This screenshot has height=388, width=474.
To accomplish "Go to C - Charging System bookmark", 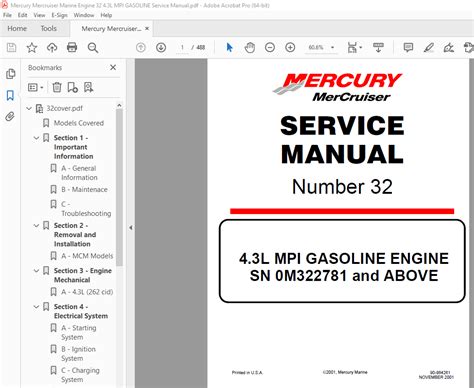I will click(80, 375).
